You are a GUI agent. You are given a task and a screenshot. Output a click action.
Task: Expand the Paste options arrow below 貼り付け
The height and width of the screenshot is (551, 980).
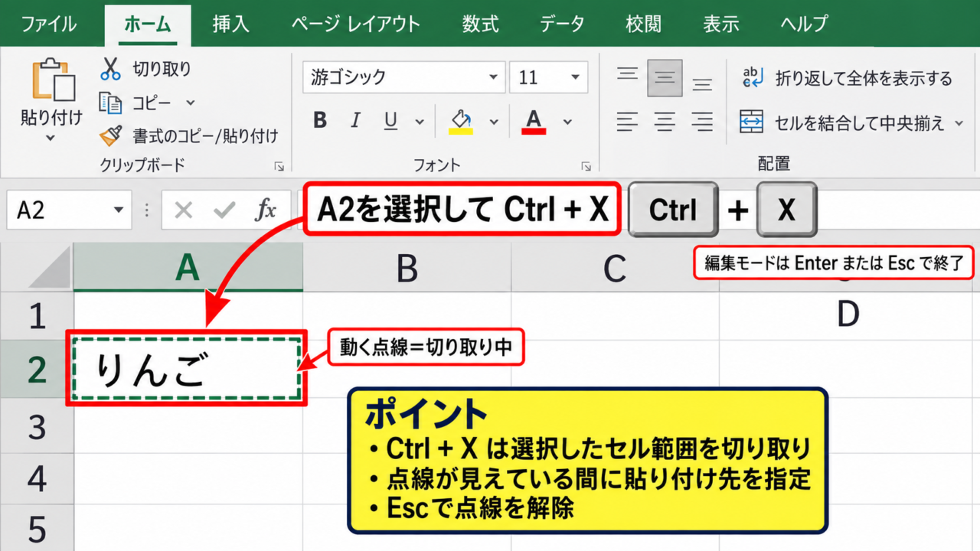pyautogui.click(x=51, y=139)
